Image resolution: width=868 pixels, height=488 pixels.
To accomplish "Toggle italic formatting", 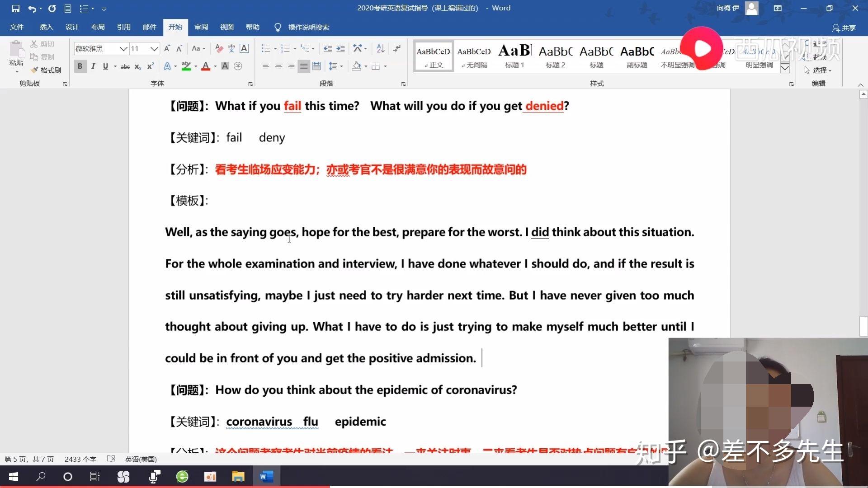I will (x=93, y=66).
